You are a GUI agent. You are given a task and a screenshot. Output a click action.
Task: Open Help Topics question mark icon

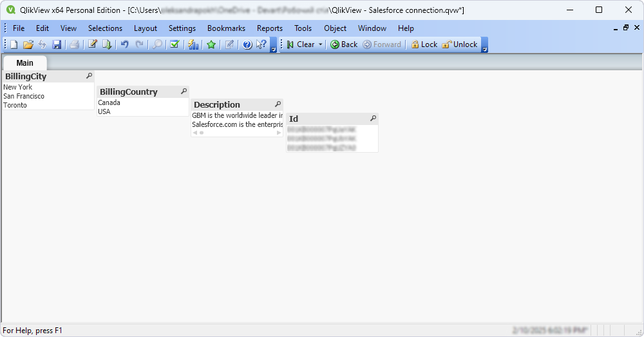pyautogui.click(x=247, y=44)
